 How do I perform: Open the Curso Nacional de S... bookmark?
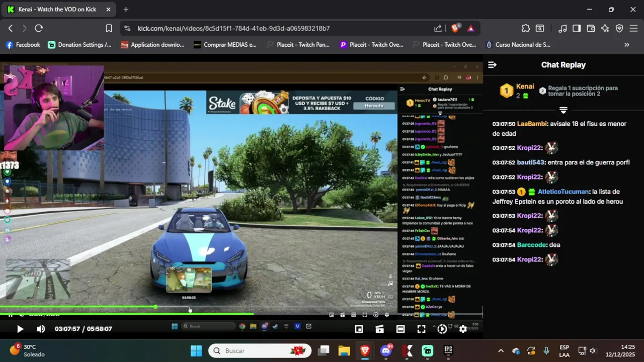pyautogui.click(x=518, y=45)
